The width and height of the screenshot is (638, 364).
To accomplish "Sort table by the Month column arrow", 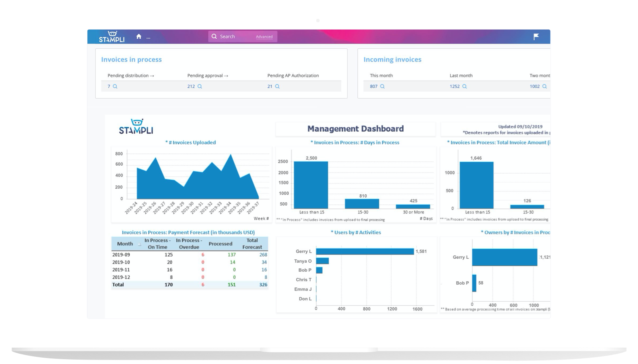I will click(139, 244).
